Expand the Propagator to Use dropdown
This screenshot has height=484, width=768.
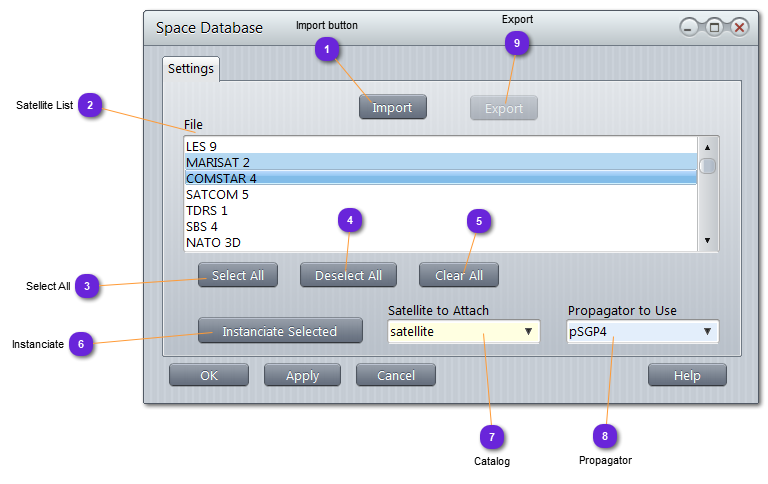(642, 331)
